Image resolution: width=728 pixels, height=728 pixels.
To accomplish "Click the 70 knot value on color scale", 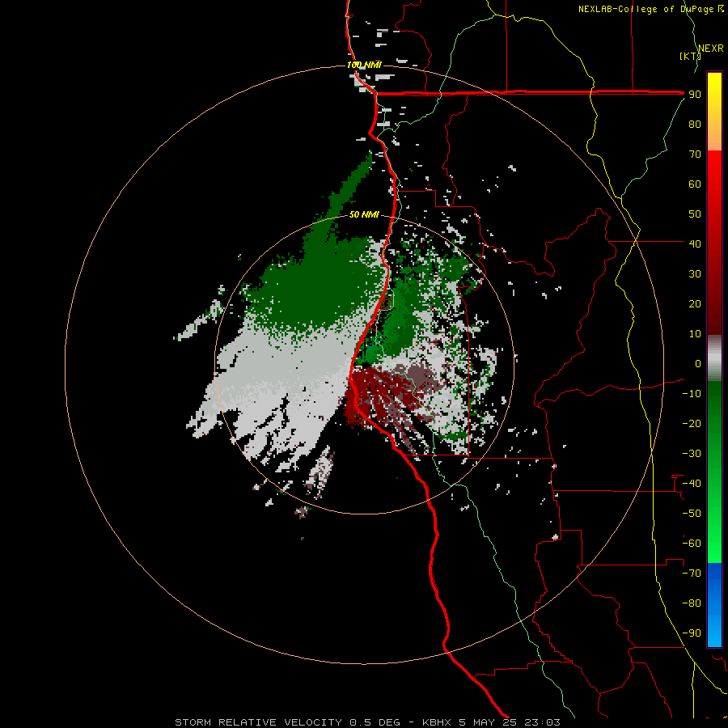I will (x=695, y=154).
